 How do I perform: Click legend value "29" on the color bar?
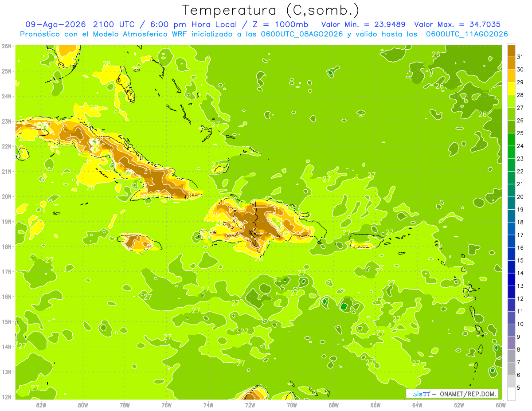[520, 82]
